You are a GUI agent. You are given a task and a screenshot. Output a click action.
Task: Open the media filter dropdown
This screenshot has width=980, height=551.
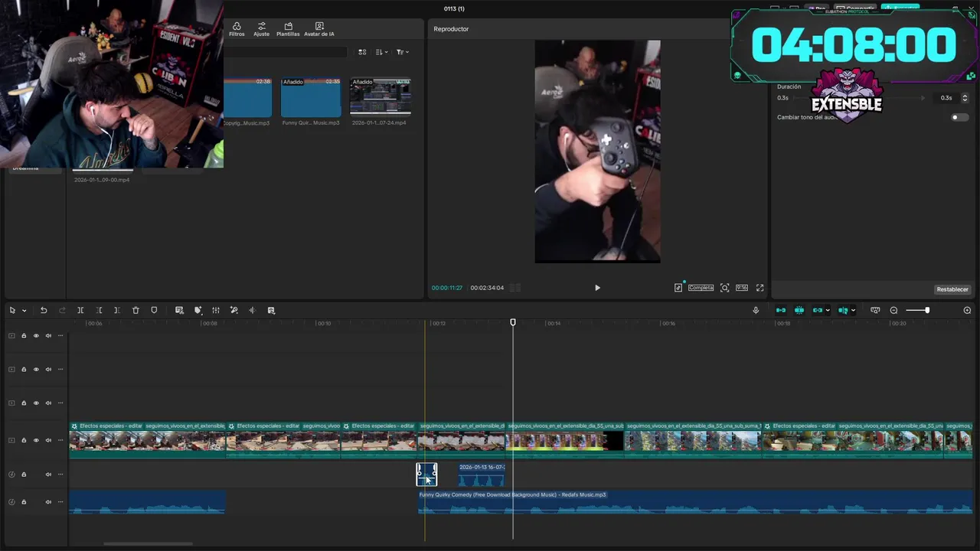[402, 52]
